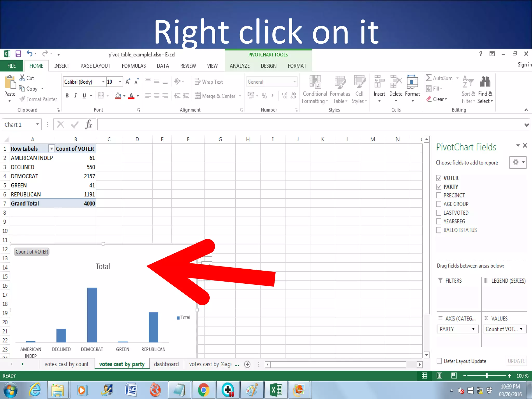Adjust the zoom slider in status bar
Image resolution: width=532 pixels, height=399 pixels.
click(487, 376)
